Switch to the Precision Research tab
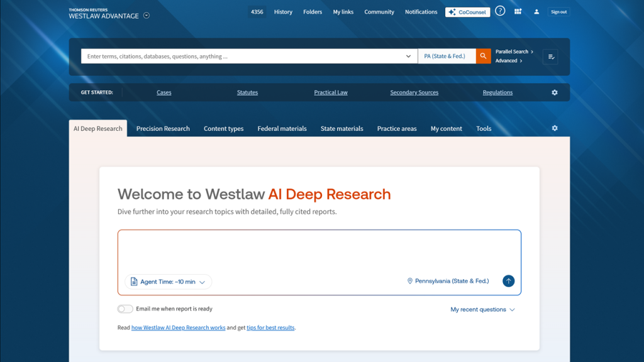 coord(163,129)
